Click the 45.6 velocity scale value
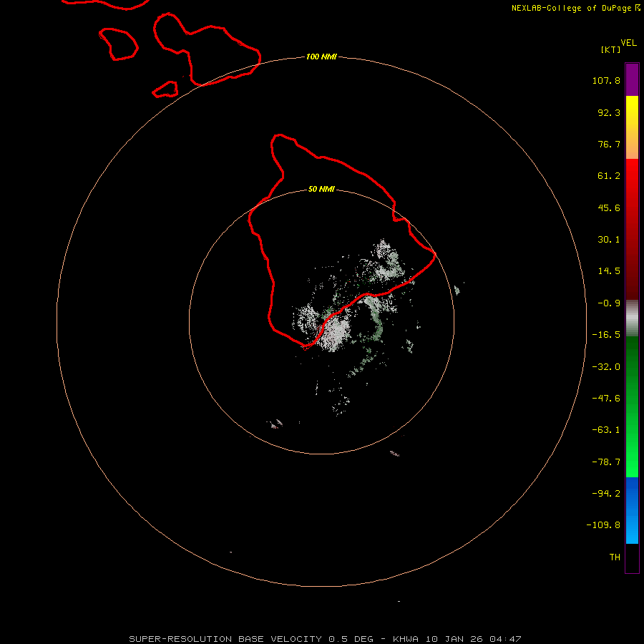This screenshot has height=644, width=644. [609, 208]
